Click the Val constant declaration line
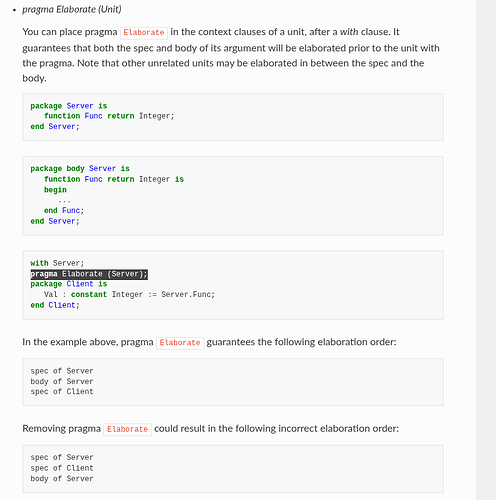The height and width of the screenshot is (500, 496). (x=129, y=295)
